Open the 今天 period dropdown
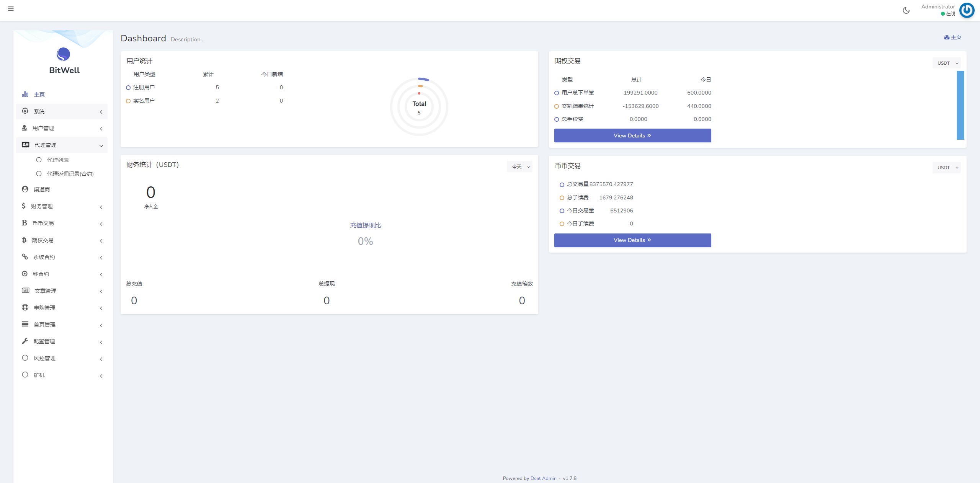980x483 pixels. 519,166
